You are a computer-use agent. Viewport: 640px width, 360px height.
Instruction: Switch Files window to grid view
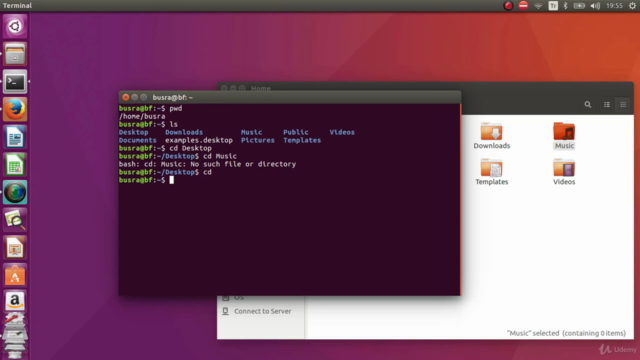tap(623, 105)
